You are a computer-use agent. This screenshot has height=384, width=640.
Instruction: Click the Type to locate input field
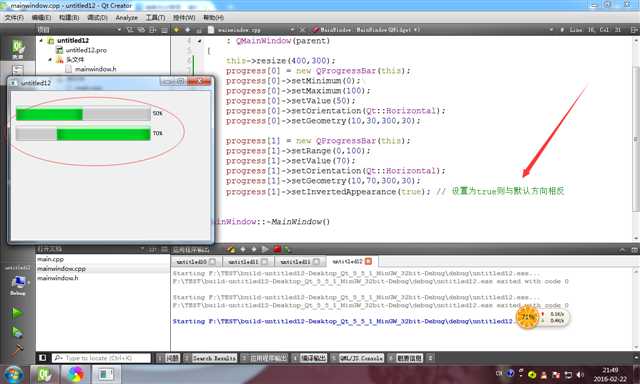coord(101,358)
